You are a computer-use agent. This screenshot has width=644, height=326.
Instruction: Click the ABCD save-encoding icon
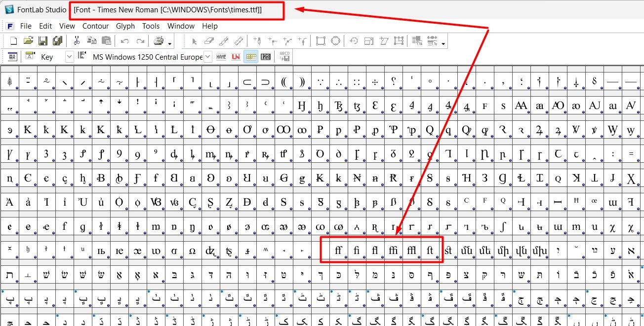(x=284, y=57)
